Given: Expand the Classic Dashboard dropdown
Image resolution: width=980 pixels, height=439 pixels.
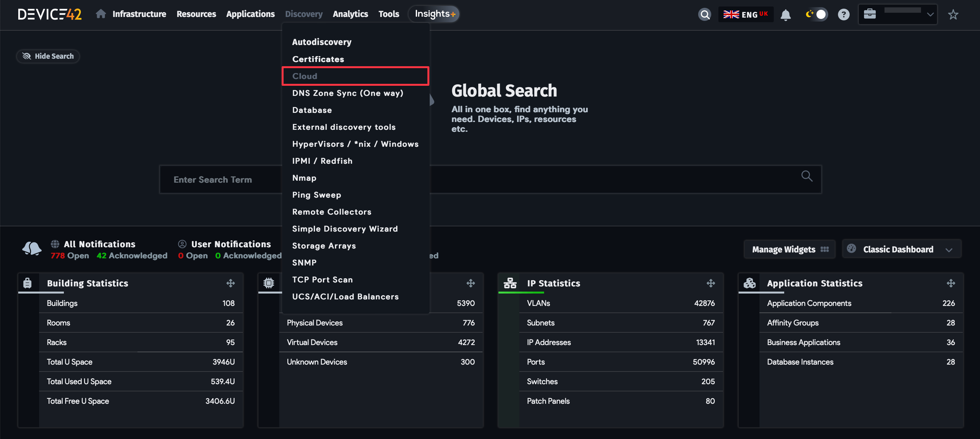Looking at the screenshot, I should pyautogui.click(x=901, y=250).
